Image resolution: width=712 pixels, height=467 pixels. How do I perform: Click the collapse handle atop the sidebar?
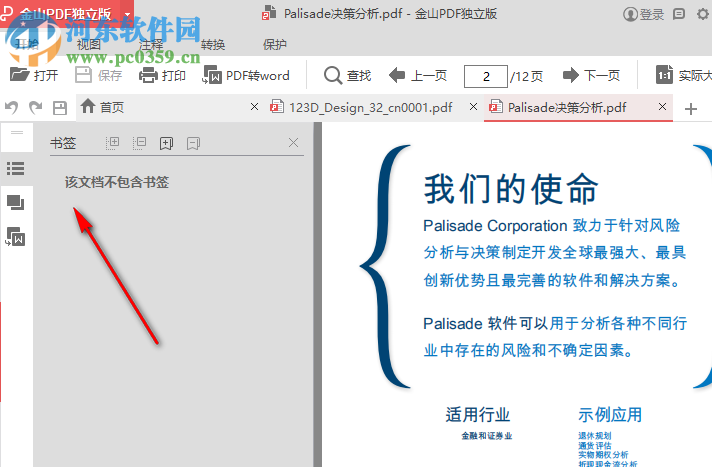coord(17,132)
